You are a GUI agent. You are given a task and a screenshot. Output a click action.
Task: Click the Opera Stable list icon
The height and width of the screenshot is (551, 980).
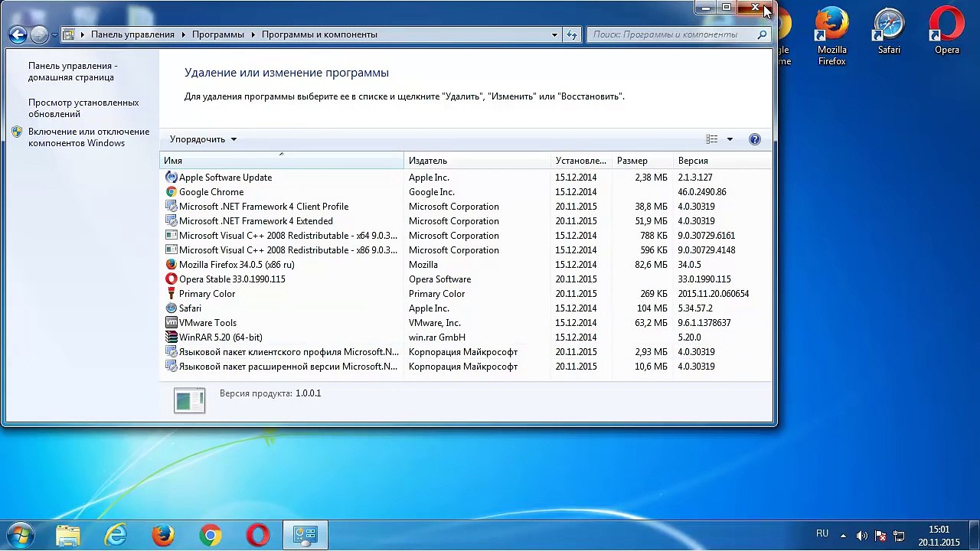pos(171,279)
